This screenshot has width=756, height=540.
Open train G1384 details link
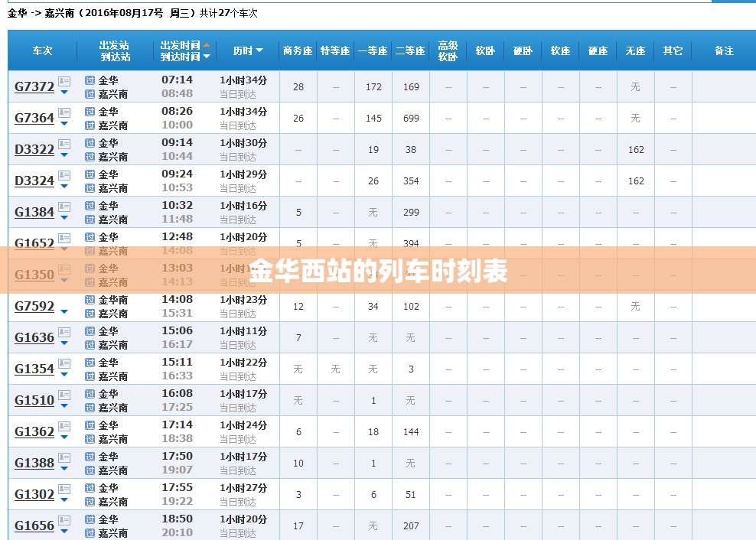click(34, 212)
